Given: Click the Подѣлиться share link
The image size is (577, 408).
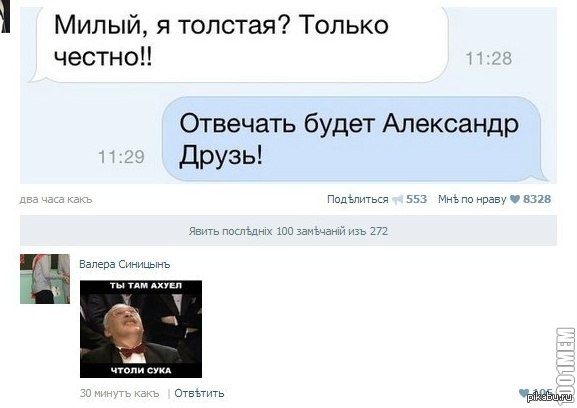Looking at the screenshot, I should (x=357, y=199).
